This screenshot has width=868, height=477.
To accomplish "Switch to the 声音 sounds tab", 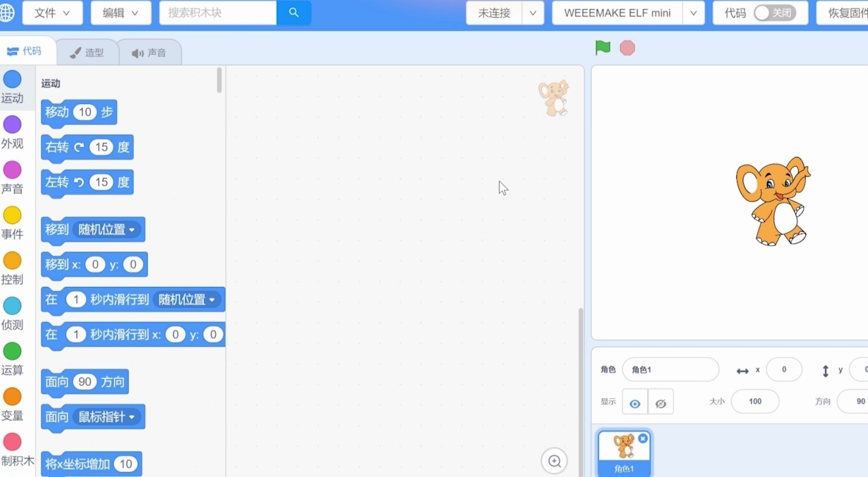I will coord(149,53).
